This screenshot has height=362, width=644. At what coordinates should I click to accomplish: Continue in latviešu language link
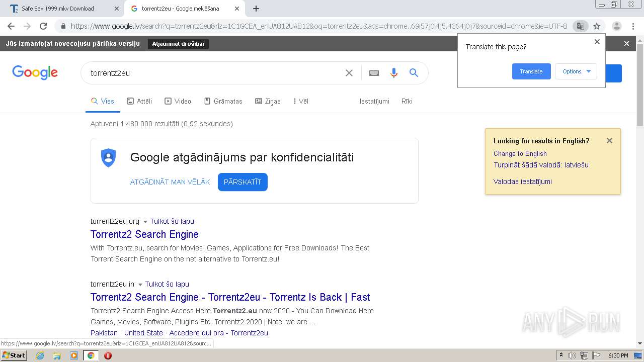[x=541, y=165]
